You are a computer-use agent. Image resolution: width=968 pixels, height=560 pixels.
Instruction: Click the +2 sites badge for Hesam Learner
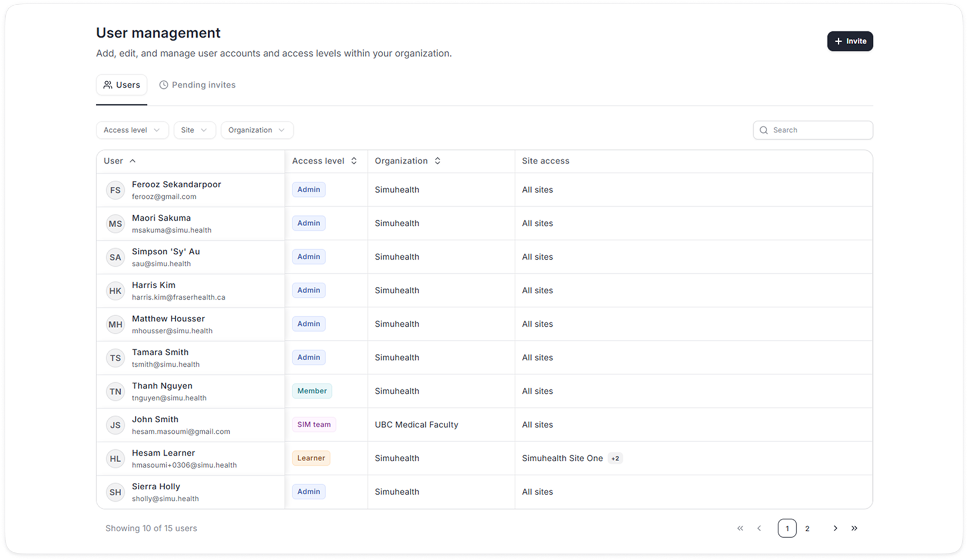(x=615, y=458)
